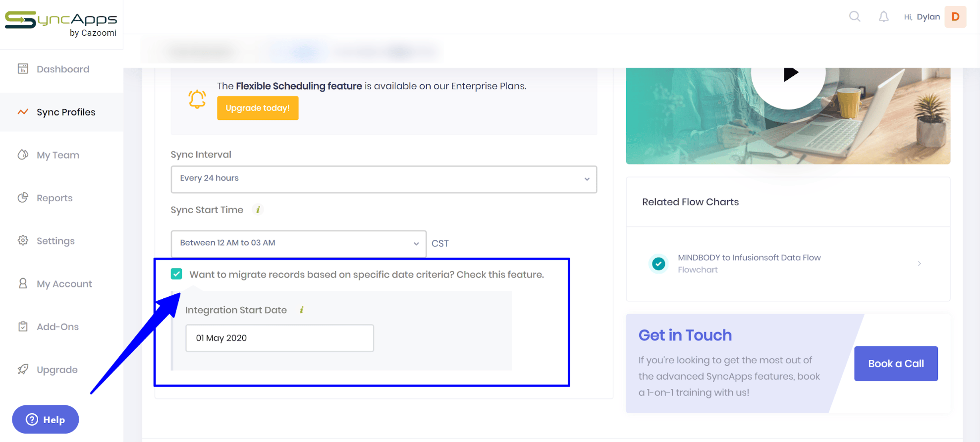Open the Sync Interval dropdown
This screenshot has width=980, height=442.
383,179
